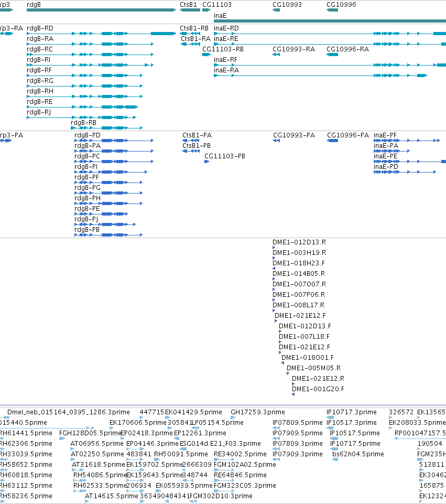Click the CG10993-RA transcript

click(276, 55)
